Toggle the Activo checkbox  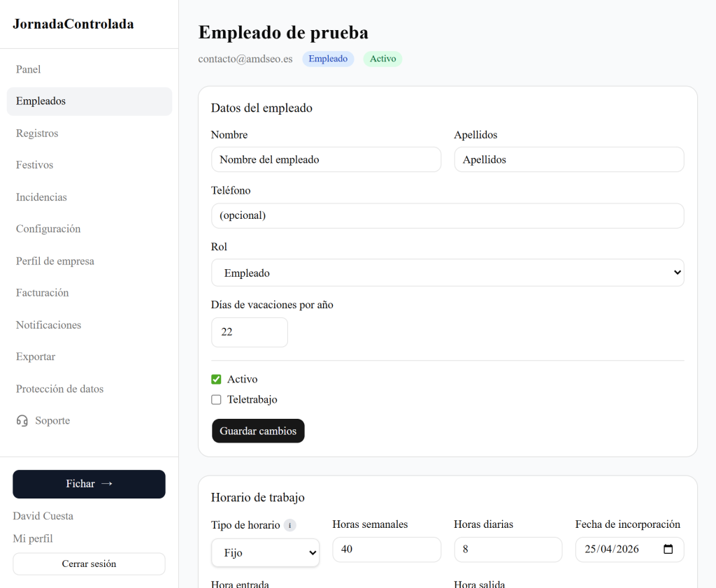pyautogui.click(x=216, y=380)
